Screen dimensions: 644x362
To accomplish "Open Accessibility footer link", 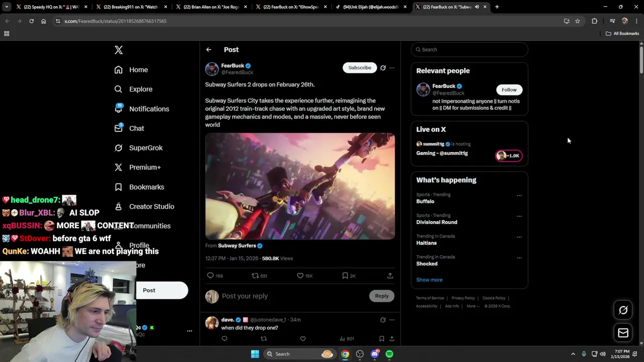I will [427, 306].
